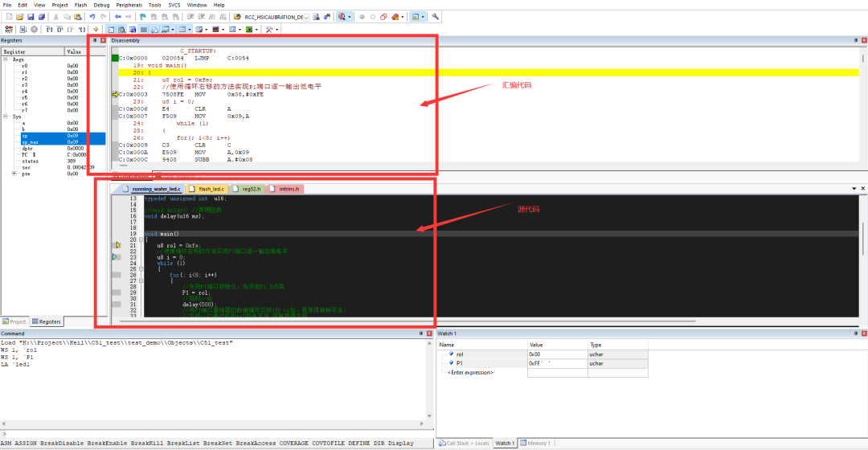Open Serial windows dropdown arrow
Viewport: 868px width, 450px height.
point(206,30)
